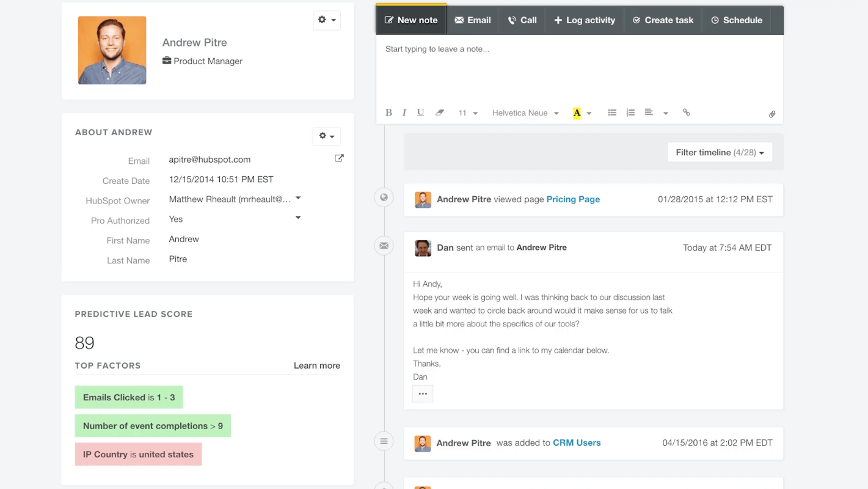Click the yellow text highlight color icon
868x489 pixels.
pyautogui.click(x=577, y=113)
